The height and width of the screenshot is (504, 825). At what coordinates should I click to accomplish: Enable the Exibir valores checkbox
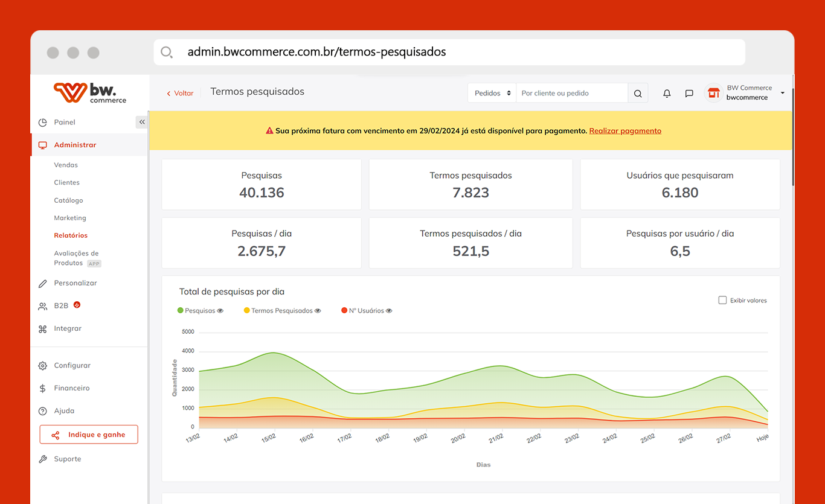pos(722,300)
